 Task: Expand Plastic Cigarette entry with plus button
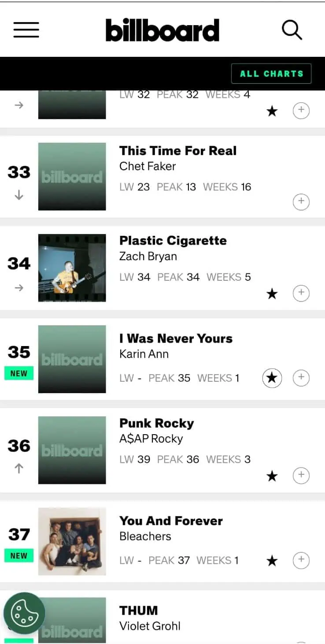click(301, 293)
